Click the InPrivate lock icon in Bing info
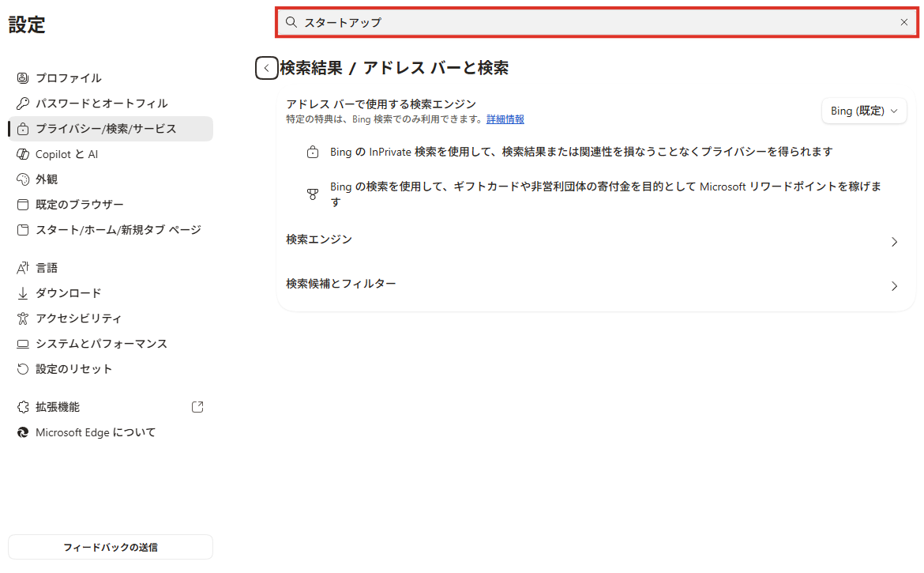 (x=312, y=152)
